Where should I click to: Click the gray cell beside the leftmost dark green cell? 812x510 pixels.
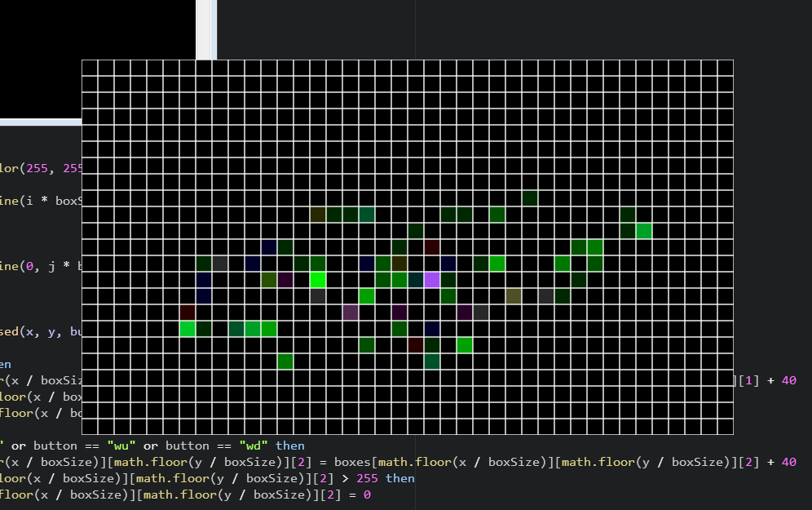[220, 264]
